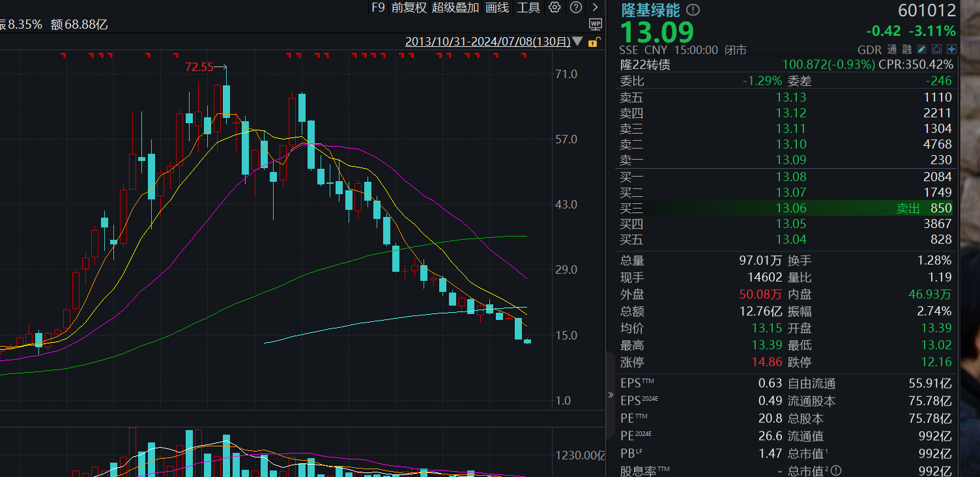980x477 pixels.
Task: Click the 内盘 value 46.93万
Action: click(930, 294)
